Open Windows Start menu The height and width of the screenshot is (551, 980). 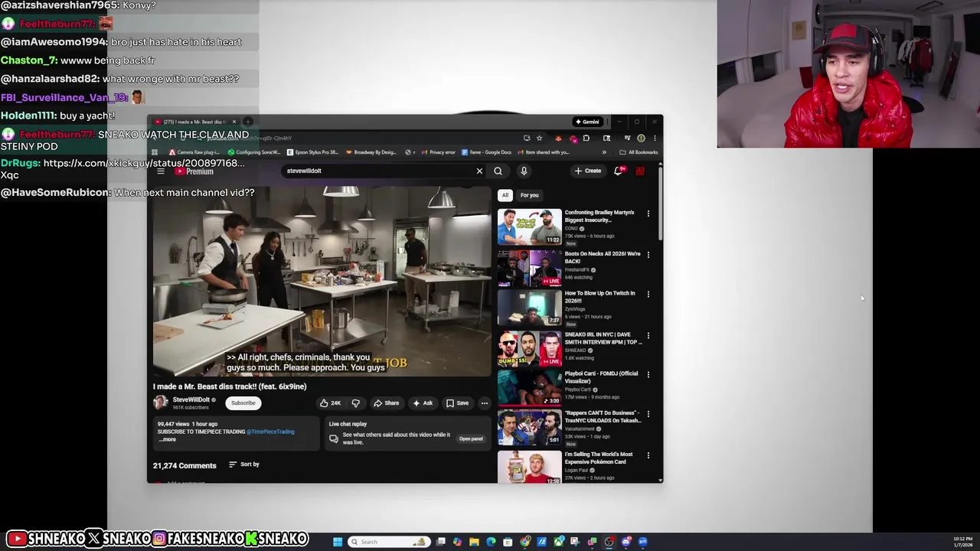[x=338, y=542]
